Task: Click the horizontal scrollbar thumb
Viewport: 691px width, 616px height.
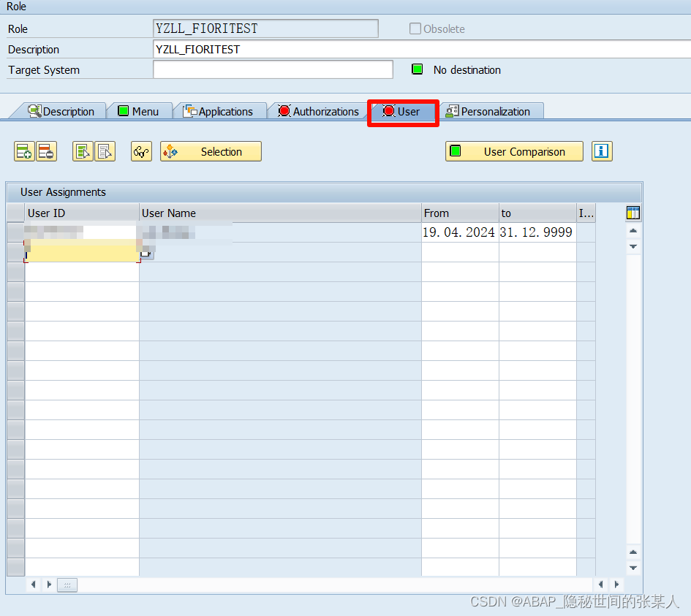Action: pyautogui.click(x=67, y=585)
